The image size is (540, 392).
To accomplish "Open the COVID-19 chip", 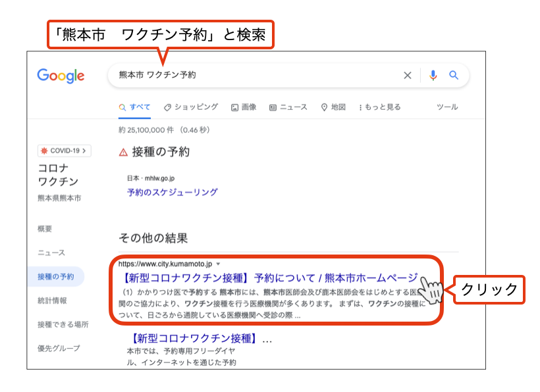I will click(x=65, y=151).
